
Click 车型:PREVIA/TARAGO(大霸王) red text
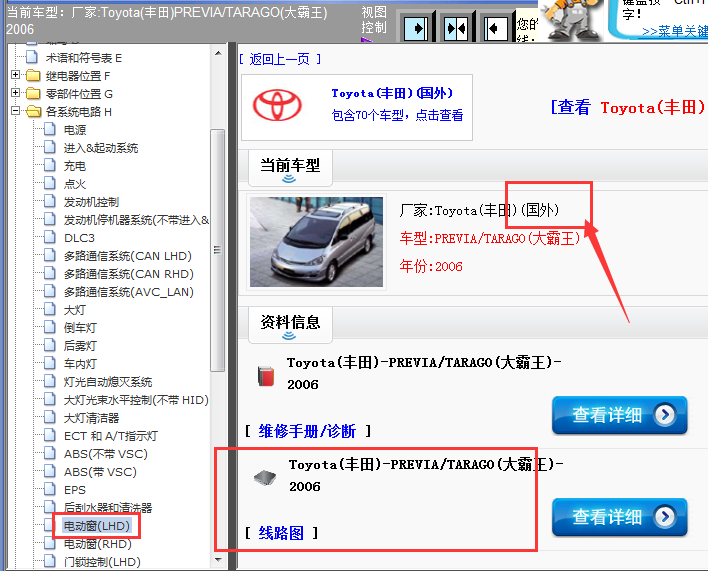pos(490,238)
